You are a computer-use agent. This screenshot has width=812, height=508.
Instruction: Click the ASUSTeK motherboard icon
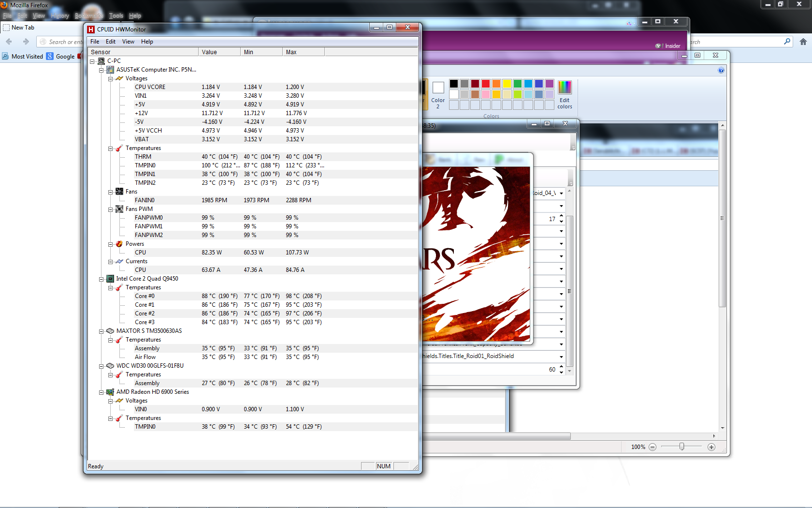tap(110, 70)
